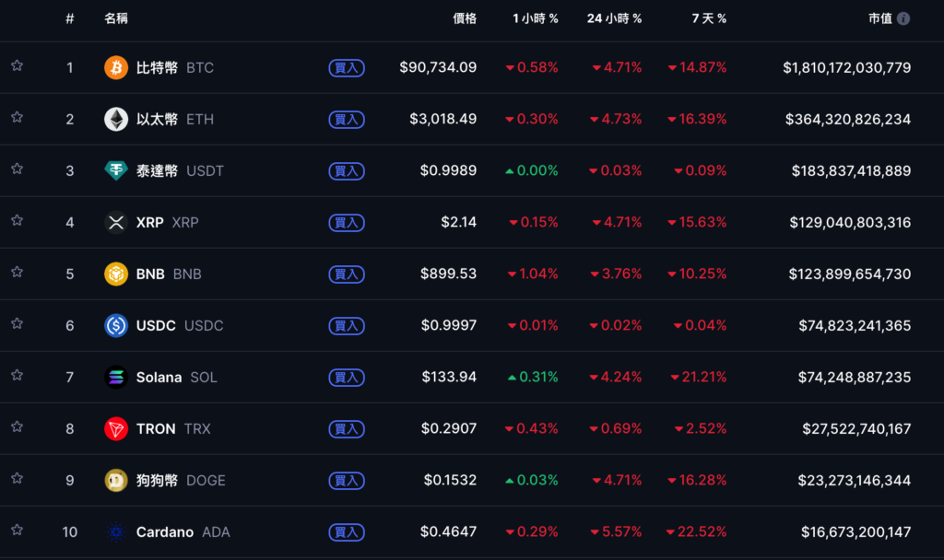Open the market cap info icon
This screenshot has width=944, height=560.
click(903, 18)
